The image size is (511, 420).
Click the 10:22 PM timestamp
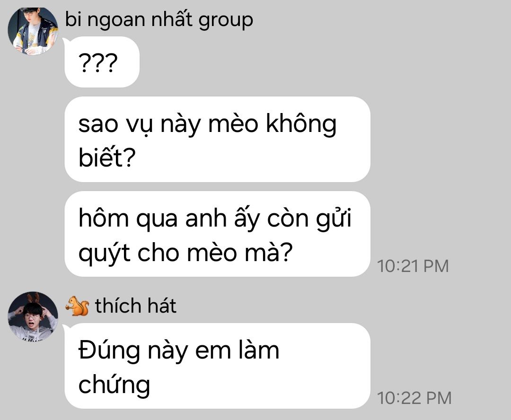(x=414, y=398)
